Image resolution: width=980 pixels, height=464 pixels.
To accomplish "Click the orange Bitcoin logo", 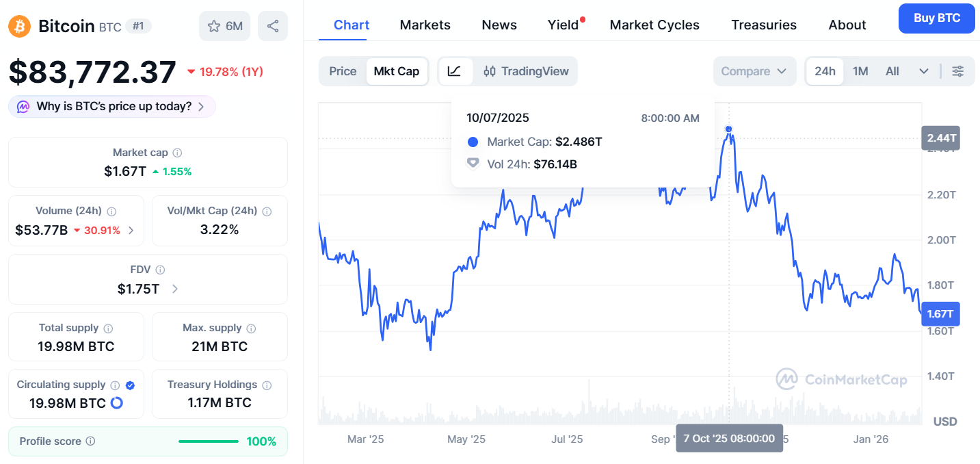I will [19, 26].
